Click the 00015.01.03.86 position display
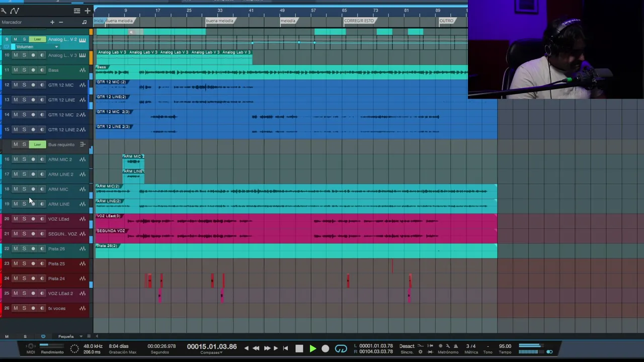Screen dimensions: 644x362 (212, 347)
